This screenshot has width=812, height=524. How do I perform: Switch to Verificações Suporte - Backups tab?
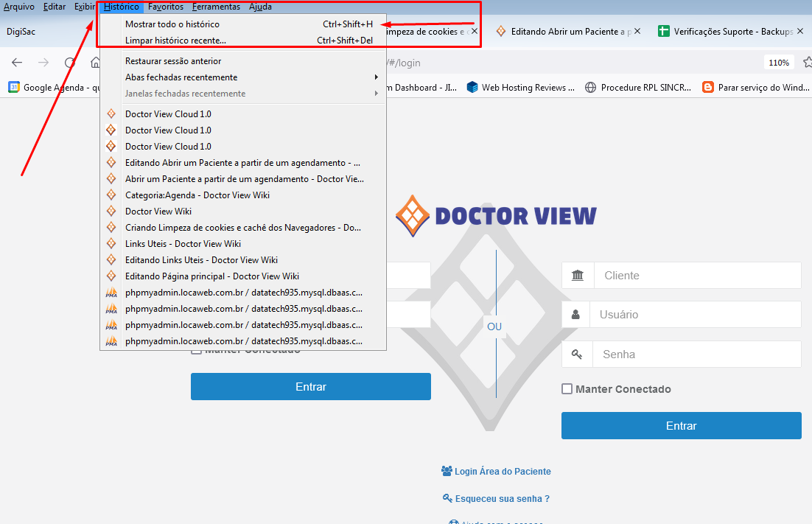[x=726, y=32]
